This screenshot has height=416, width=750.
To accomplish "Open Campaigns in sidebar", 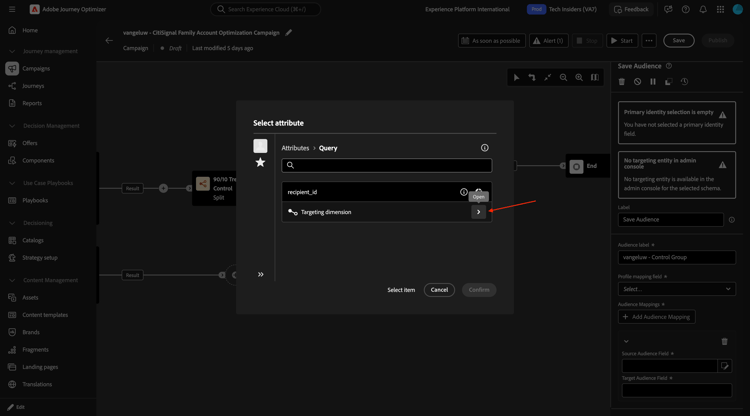I will coord(36,68).
